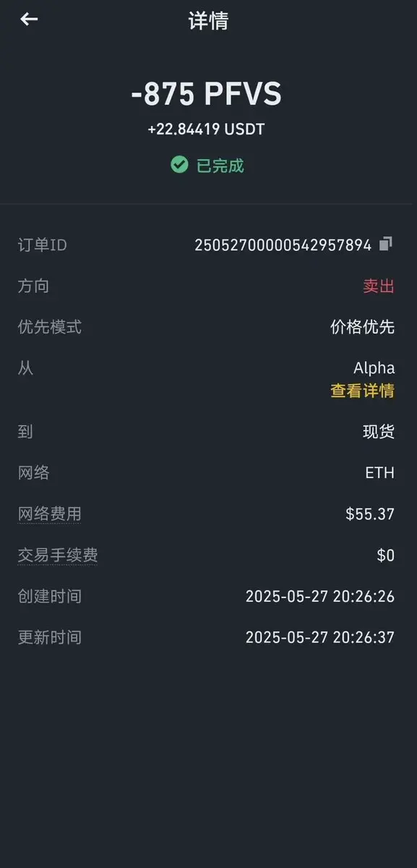The height and width of the screenshot is (868, 417).
Task: Tap the -875 PFVS amount heading
Action: (x=207, y=95)
